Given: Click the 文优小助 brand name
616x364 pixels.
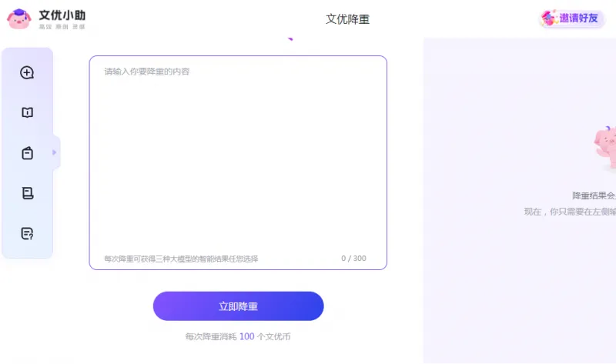Looking at the screenshot, I should [62, 14].
